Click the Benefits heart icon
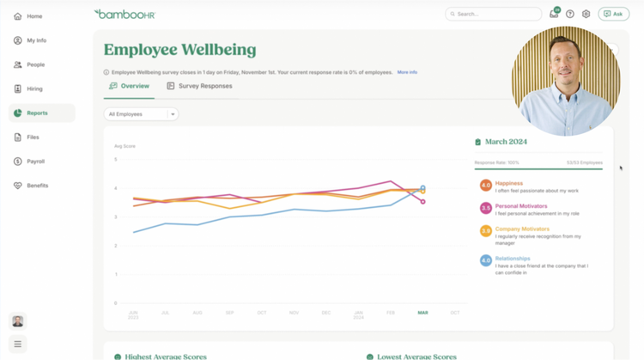Image resolution: width=644 pixels, height=360 pixels. (x=18, y=186)
